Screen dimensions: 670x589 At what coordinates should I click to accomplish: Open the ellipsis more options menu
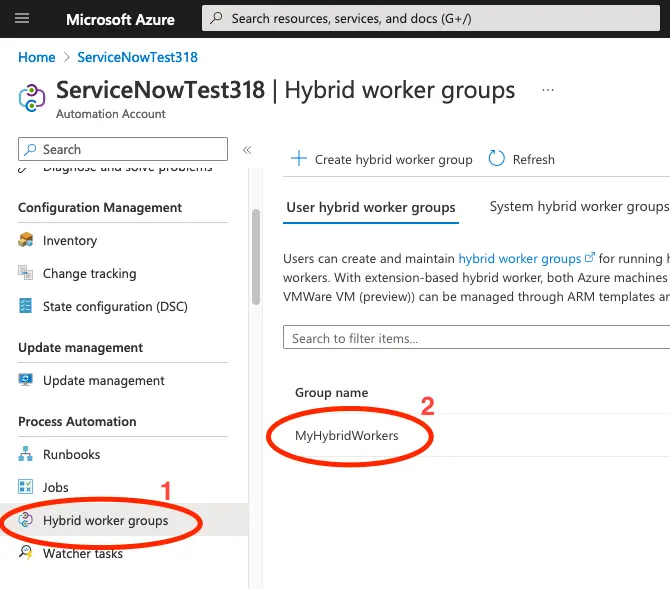548,90
